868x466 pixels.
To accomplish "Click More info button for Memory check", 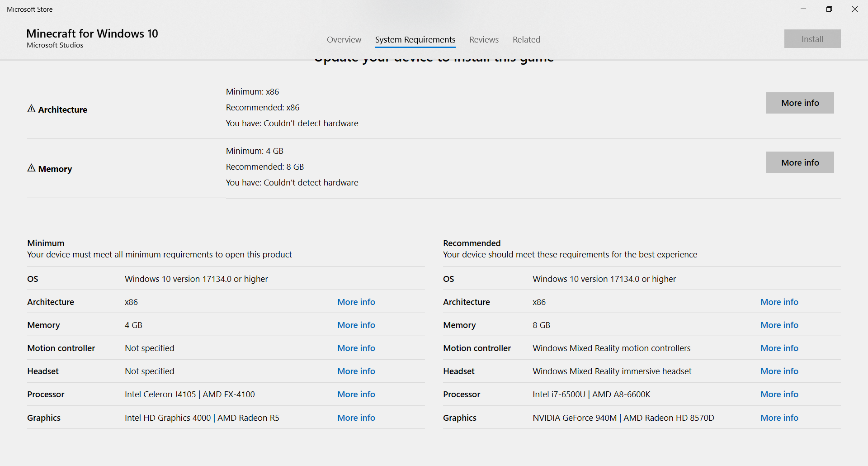I will click(x=800, y=162).
